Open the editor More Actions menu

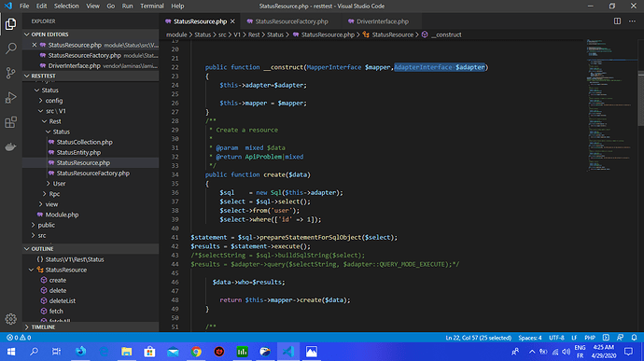click(x=632, y=21)
